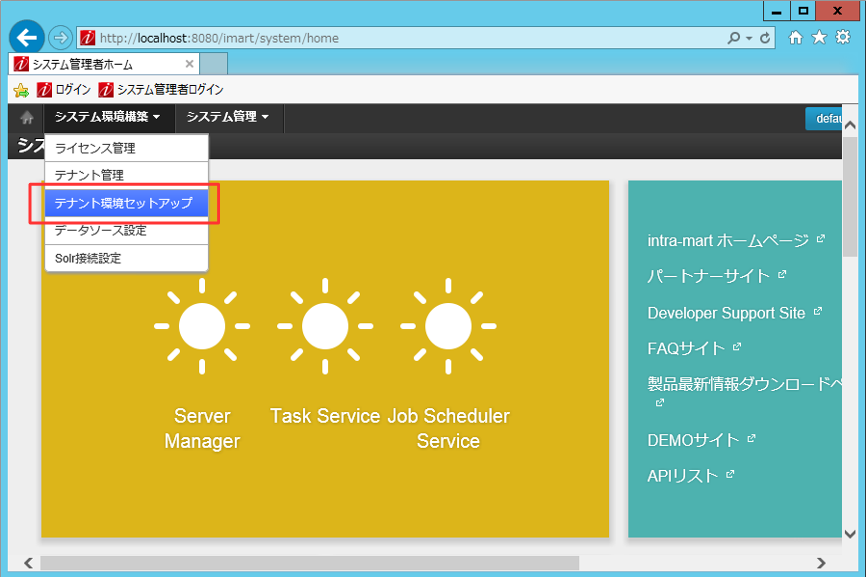Open browser tools gear icon
Screen dimensions: 866x577
[843, 38]
